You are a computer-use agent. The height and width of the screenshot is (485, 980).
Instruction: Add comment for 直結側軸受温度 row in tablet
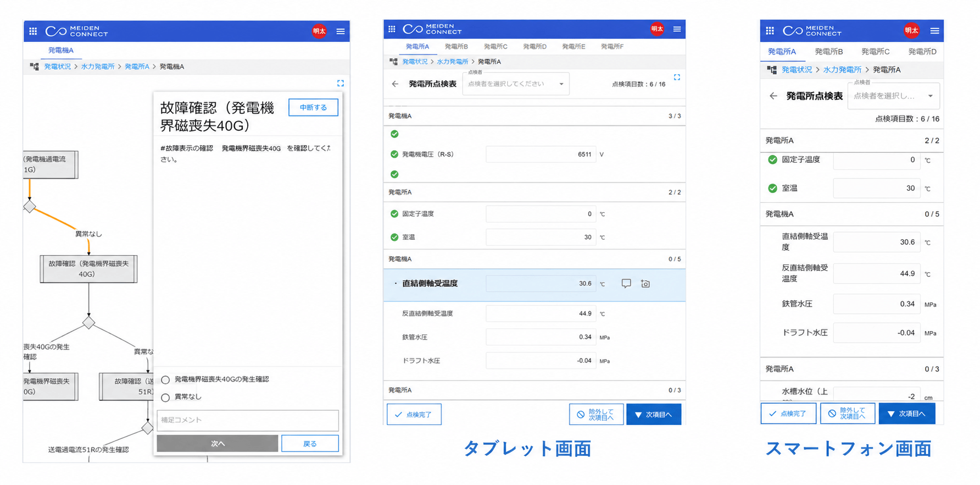pos(626,284)
